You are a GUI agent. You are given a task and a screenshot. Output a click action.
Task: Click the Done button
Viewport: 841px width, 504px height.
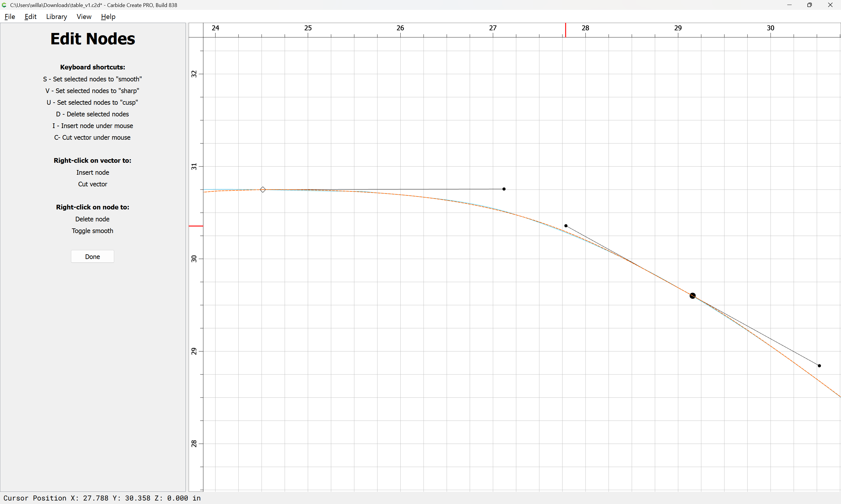(93, 257)
